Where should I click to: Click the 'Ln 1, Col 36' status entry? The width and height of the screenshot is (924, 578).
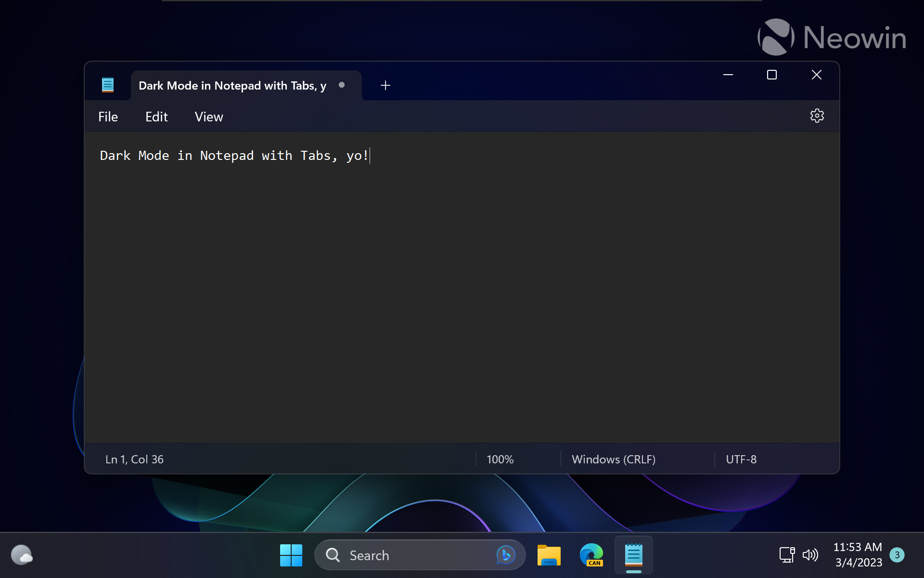pyautogui.click(x=134, y=460)
